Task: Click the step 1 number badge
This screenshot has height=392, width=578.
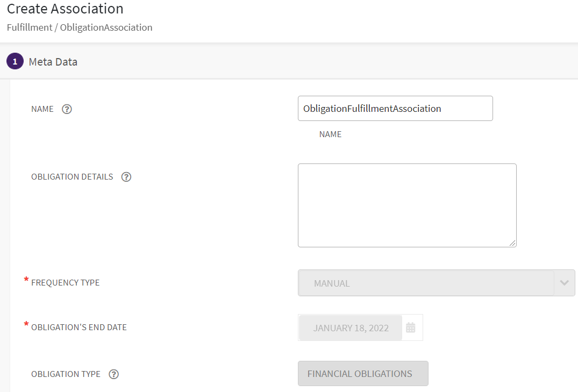Action: pyautogui.click(x=15, y=62)
